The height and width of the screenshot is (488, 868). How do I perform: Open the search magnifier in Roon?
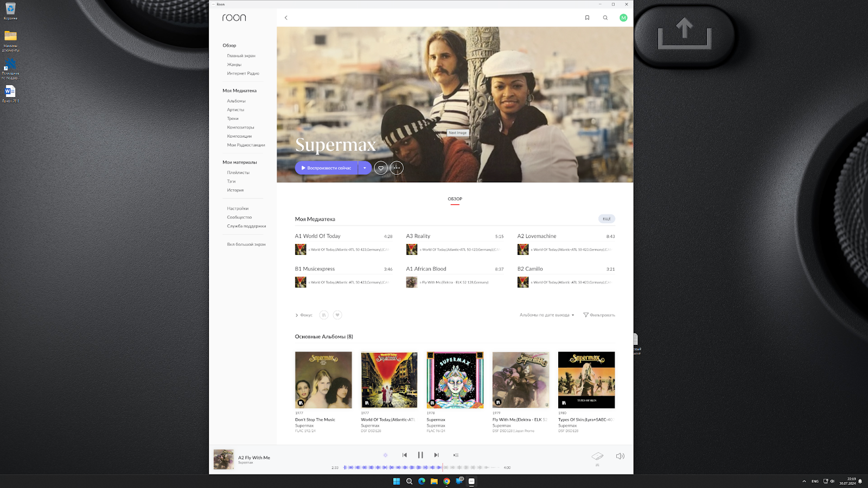pos(605,18)
